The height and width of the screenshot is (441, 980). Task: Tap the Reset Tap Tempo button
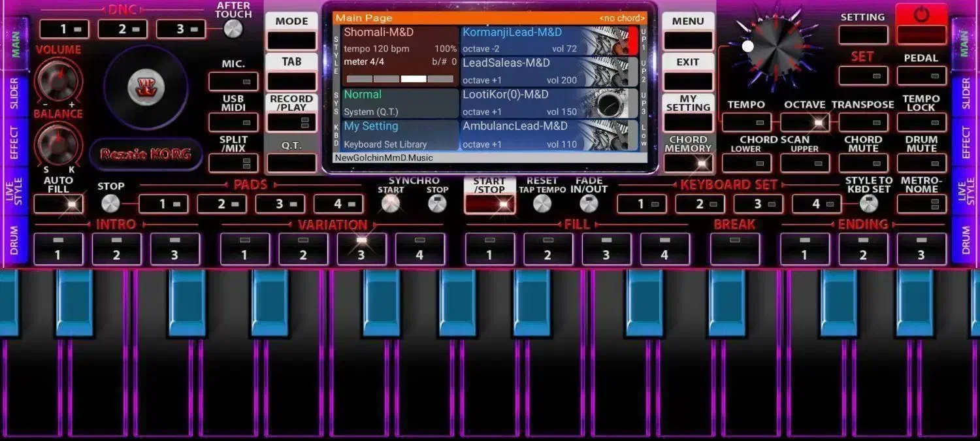point(542,204)
